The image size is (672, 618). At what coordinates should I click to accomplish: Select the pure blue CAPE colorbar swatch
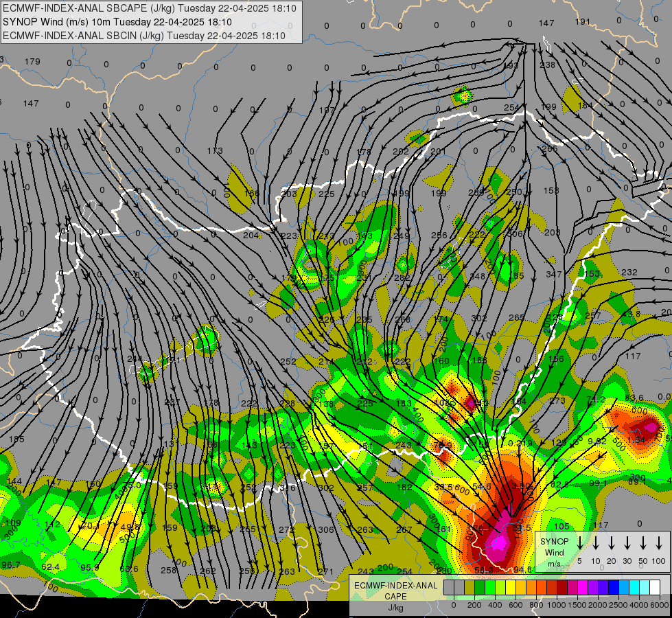click(613, 588)
